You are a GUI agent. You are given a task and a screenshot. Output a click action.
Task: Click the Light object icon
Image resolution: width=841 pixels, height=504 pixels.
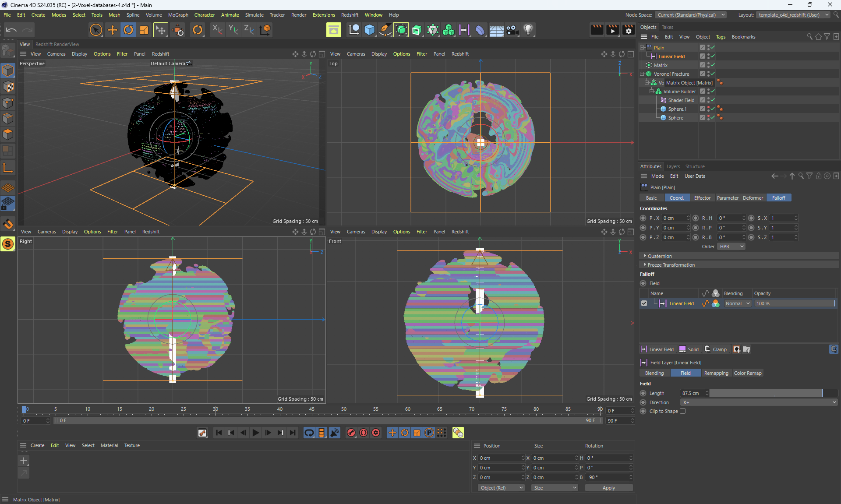528,30
